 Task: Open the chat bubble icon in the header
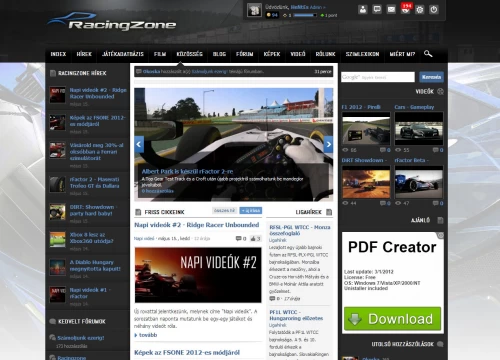[x=377, y=9]
